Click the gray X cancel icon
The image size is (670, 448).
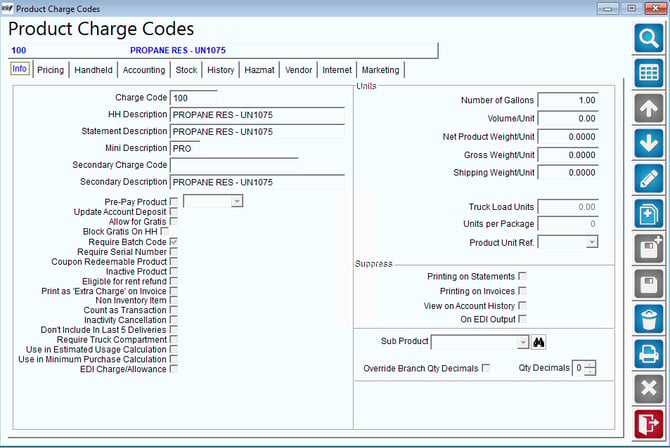tap(649, 389)
